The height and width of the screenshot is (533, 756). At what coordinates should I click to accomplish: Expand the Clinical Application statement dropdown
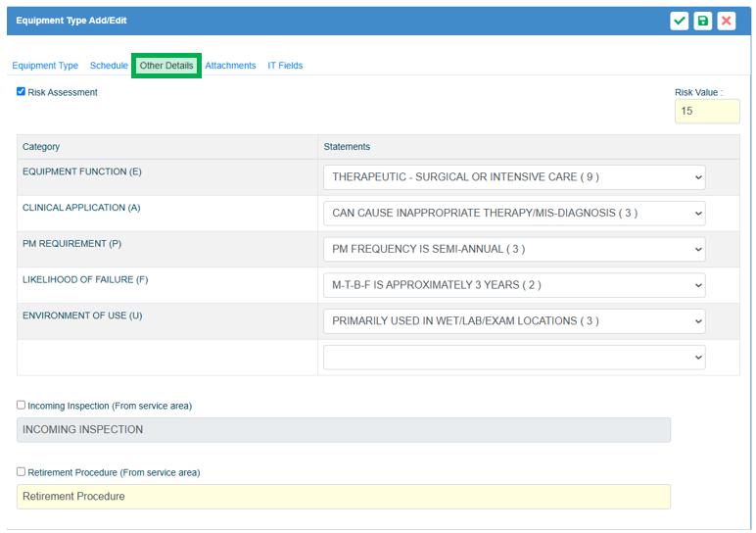click(514, 213)
